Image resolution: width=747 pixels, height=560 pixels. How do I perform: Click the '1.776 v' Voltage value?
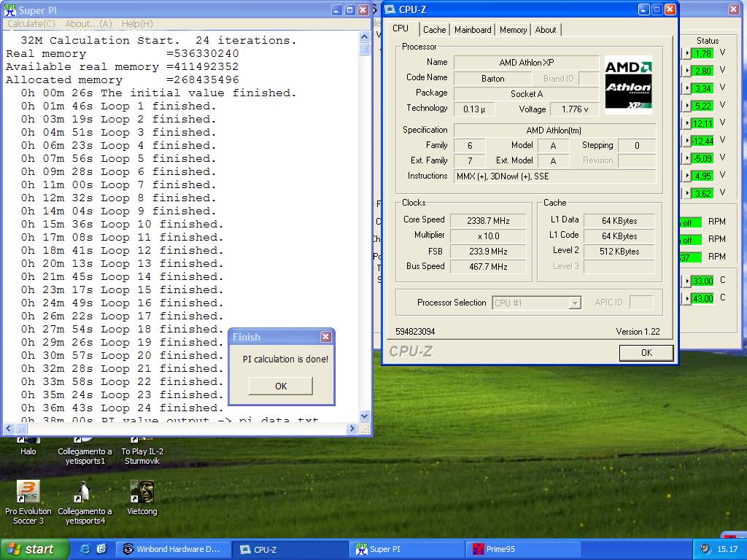575,109
